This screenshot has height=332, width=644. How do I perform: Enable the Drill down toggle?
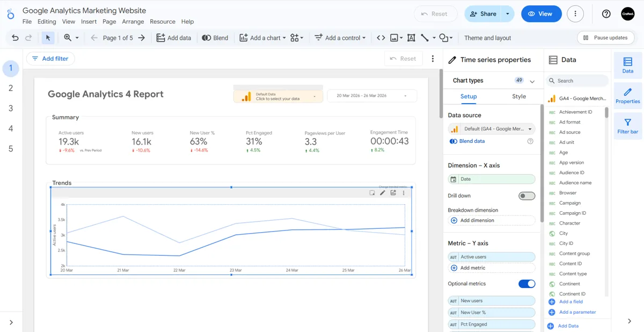point(526,196)
